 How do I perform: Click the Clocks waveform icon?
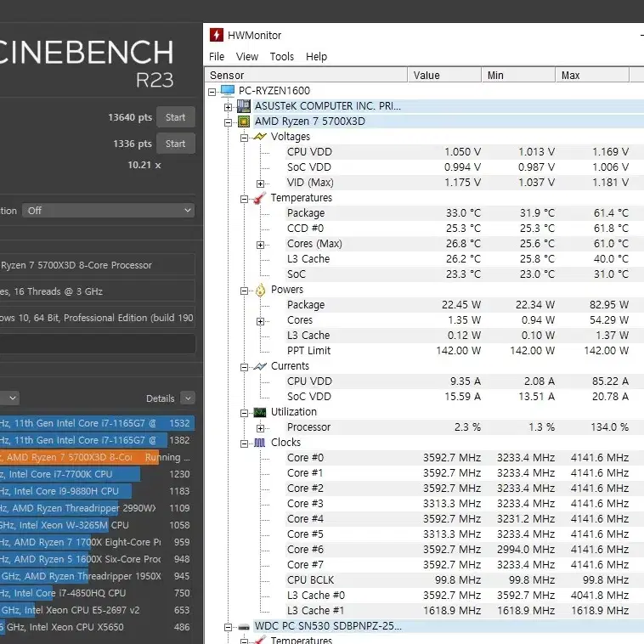coord(260,443)
